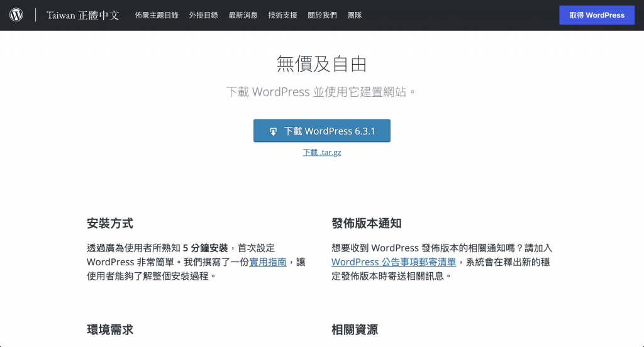Open the Taiwan 正體中文 site title

[82, 15]
